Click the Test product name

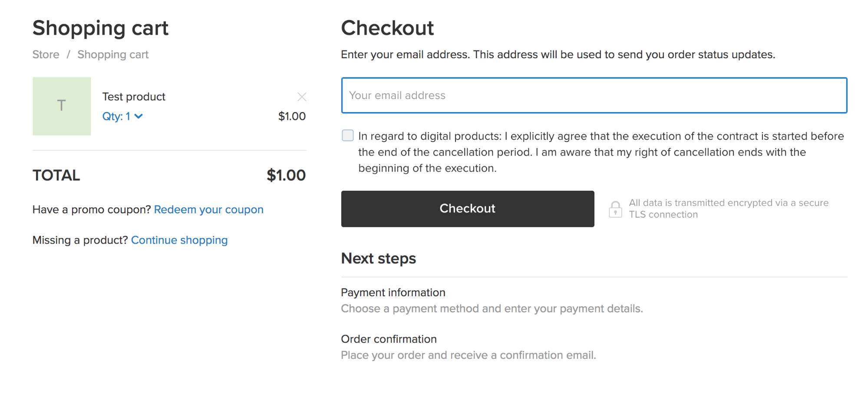tap(134, 97)
